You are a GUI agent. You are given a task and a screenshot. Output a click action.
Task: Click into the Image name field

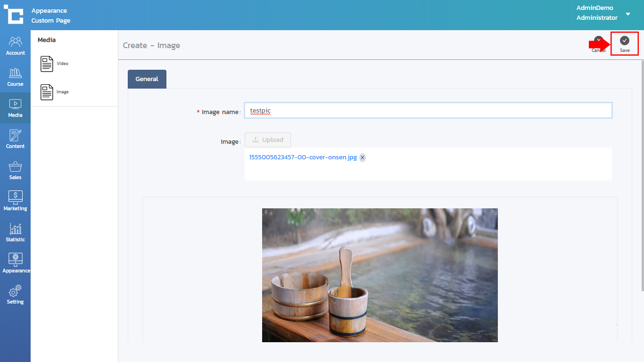click(428, 111)
